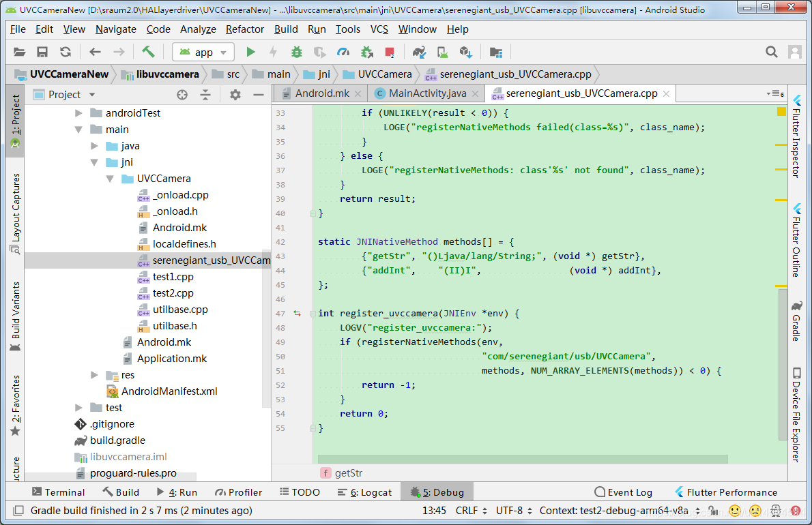Expand the test folder
The image size is (812, 525).
coord(78,408)
